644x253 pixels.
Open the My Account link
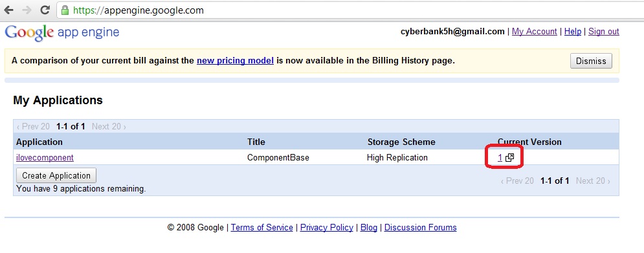[x=535, y=32]
